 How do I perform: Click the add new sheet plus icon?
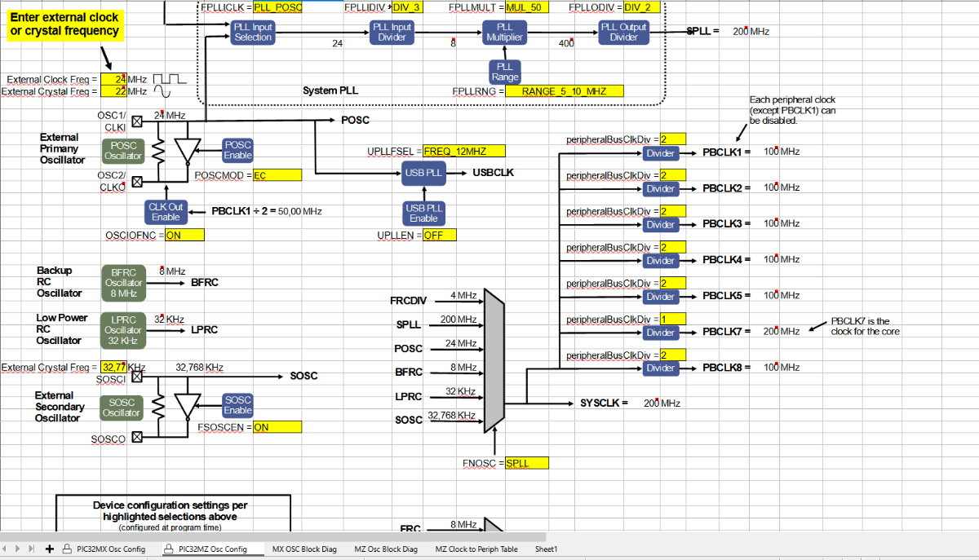point(51,549)
